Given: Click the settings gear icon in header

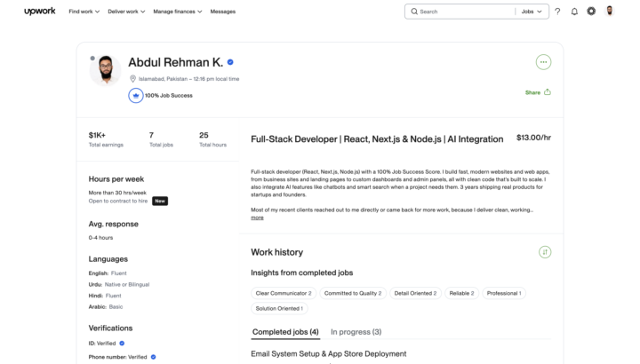Looking at the screenshot, I should [591, 12].
